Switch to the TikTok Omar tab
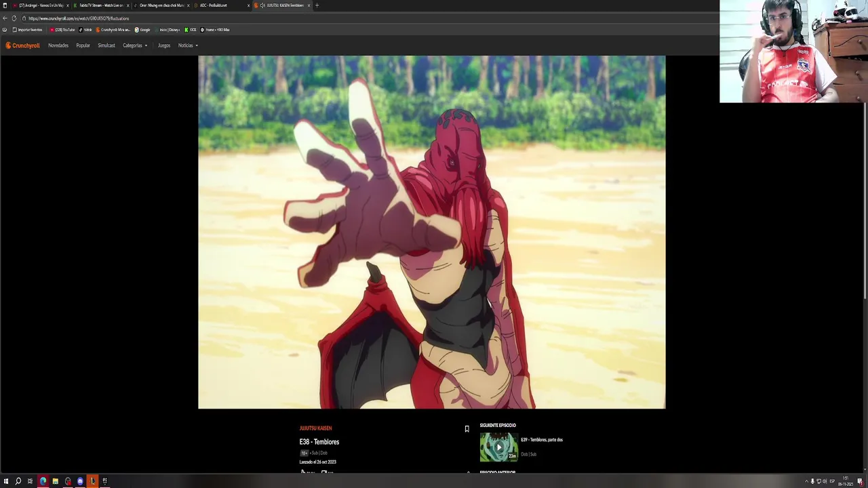 160,5
